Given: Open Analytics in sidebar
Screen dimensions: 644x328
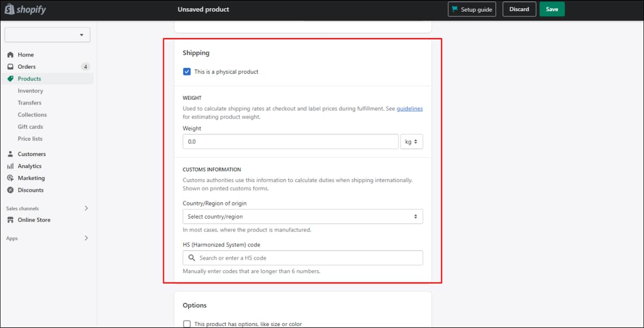Looking at the screenshot, I should coord(30,166).
